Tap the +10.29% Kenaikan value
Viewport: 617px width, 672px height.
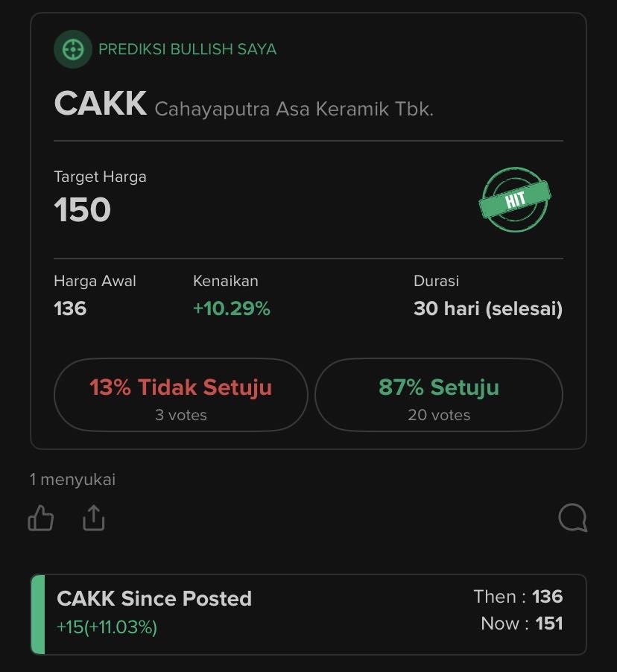[x=232, y=308]
